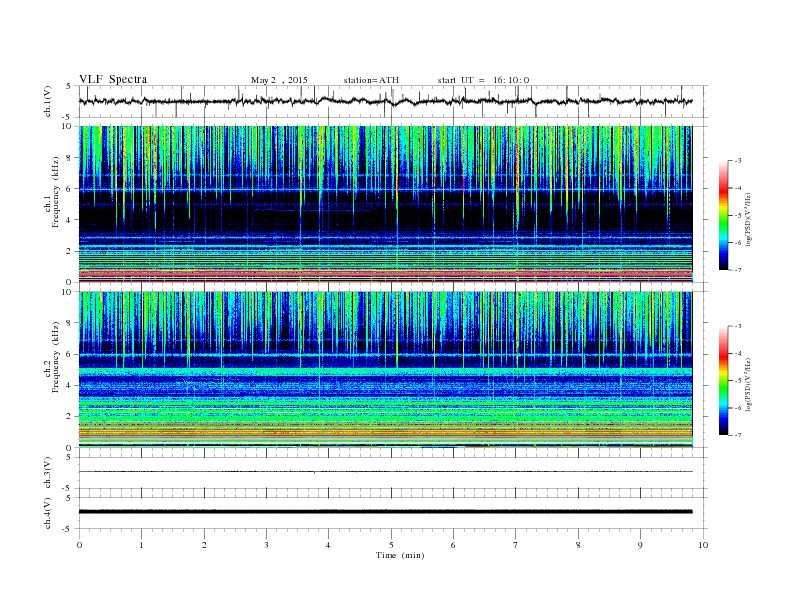Click the "ch.4(V)" axis label
The image size is (792, 612).
click(48, 513)
